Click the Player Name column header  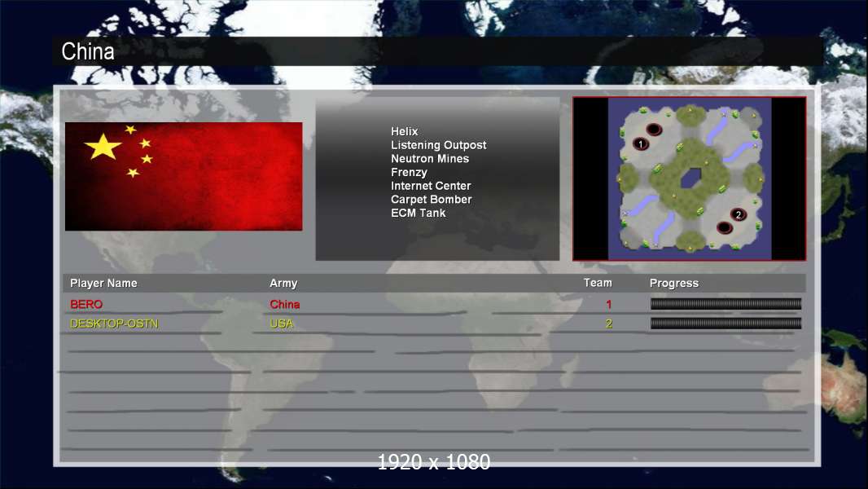click(x=103, y=283)
